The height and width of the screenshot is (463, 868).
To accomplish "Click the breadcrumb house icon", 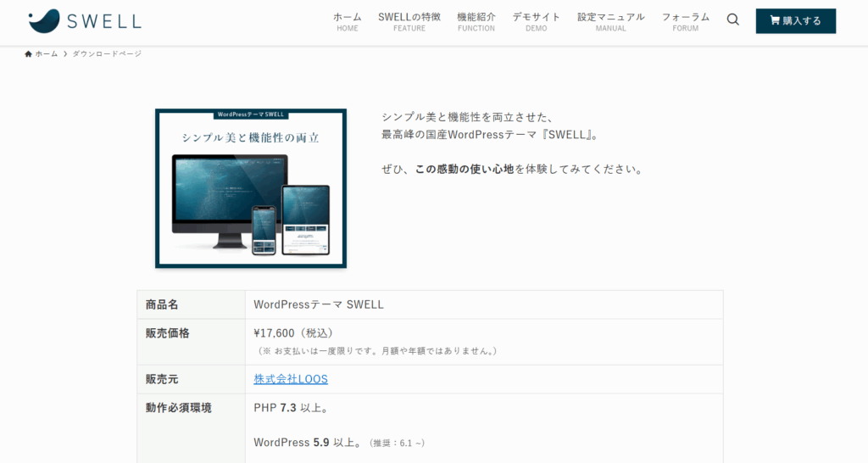I will point(29,54).
